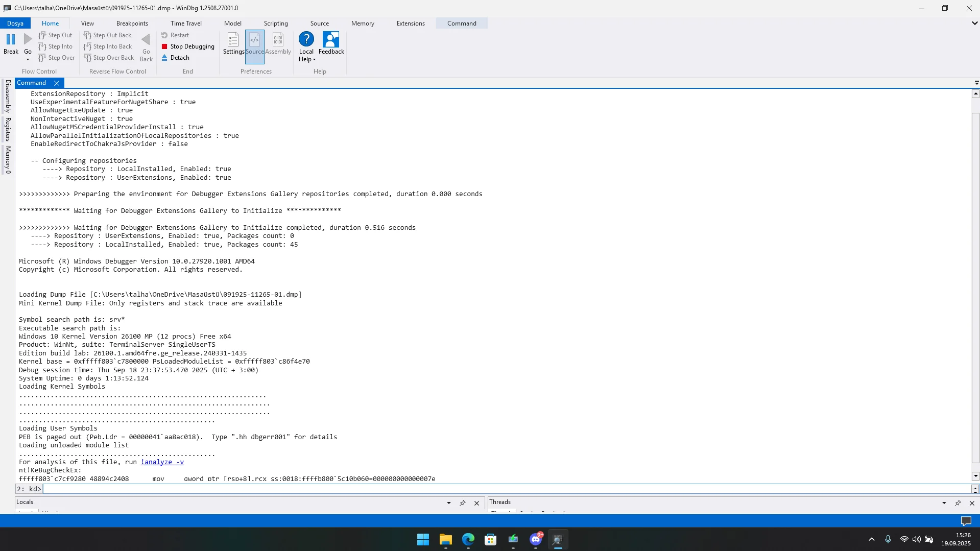Open Microsoft Store from the taskbar
980x551 pixels.
pos(490,540)
